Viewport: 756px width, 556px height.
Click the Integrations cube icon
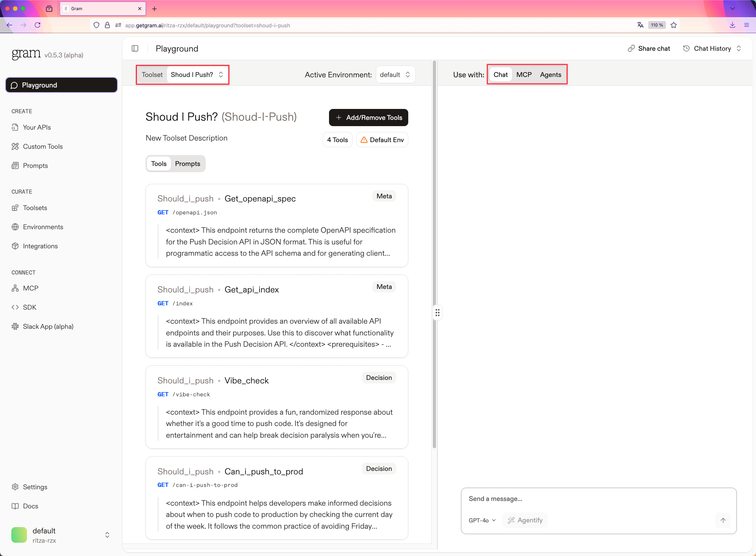[15, 246]
